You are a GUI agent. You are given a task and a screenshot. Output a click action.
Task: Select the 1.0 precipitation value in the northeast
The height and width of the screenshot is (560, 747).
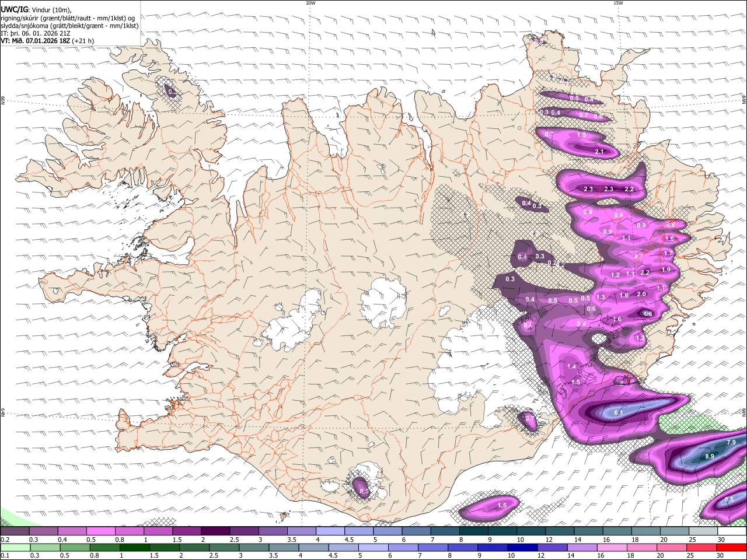pos(581,135)
